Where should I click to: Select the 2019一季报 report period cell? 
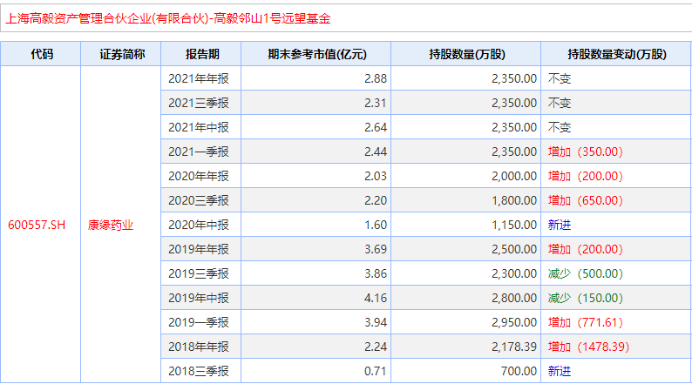click(x=201, y=322)
